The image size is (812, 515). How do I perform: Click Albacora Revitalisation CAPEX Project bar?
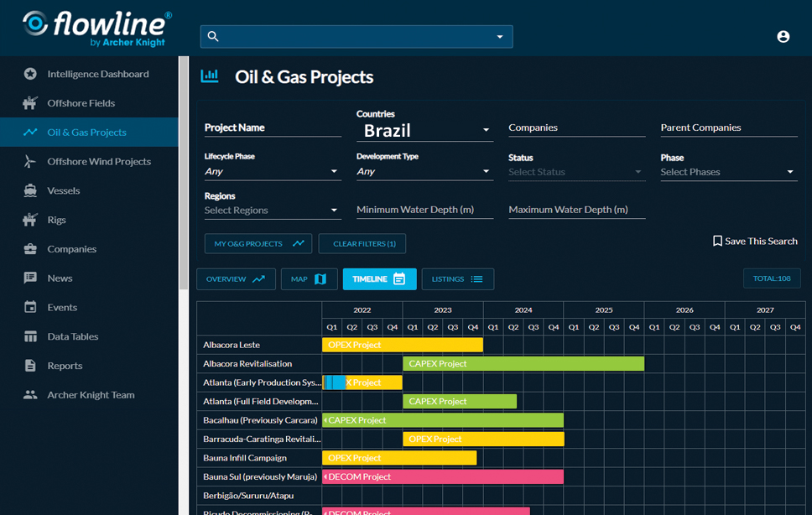523,363
